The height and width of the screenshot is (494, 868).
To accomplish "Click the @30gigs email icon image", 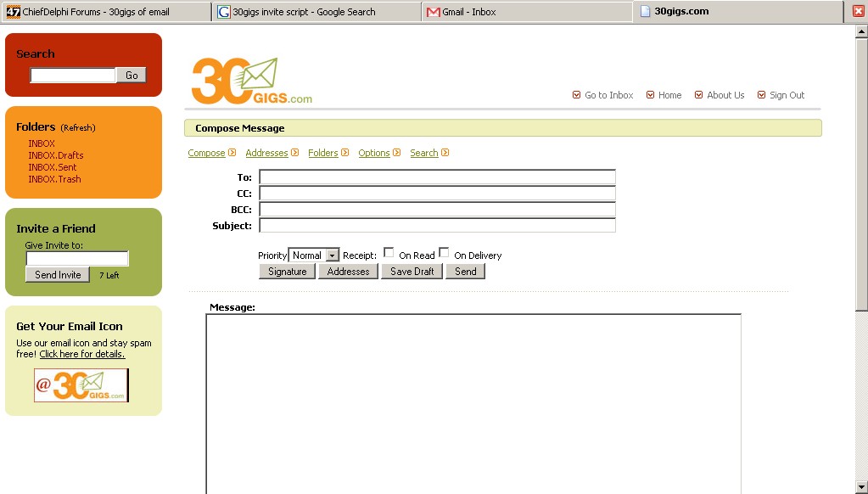I will [81, 385].
